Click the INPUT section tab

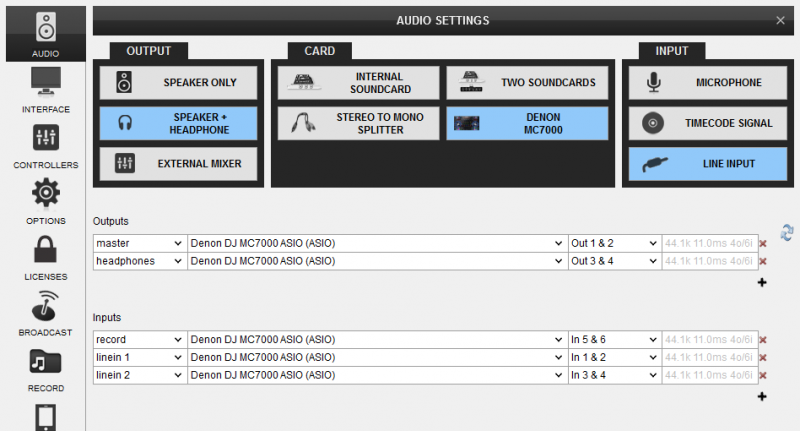pos(671,51)
